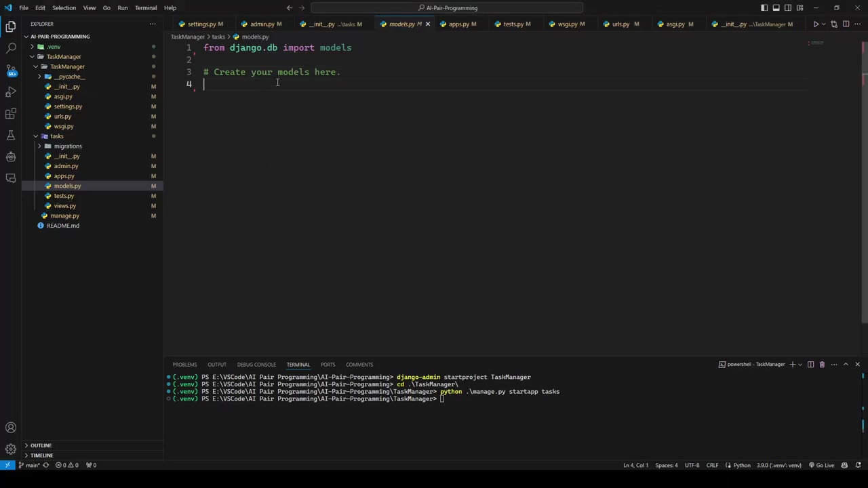868x488 pixels.
Task: Run the Python file with play button
Action: [x=816, y=24]
